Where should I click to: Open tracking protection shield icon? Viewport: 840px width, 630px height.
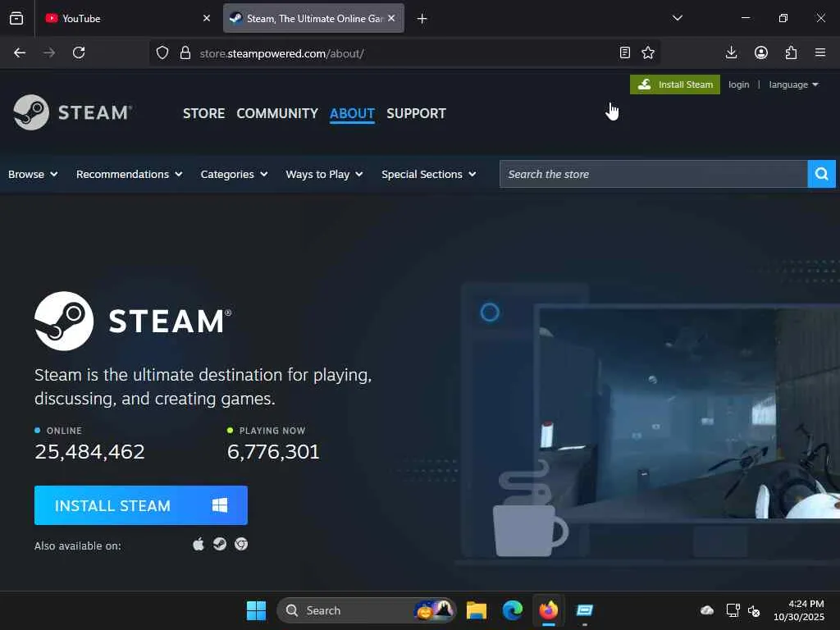pos(162,52)
